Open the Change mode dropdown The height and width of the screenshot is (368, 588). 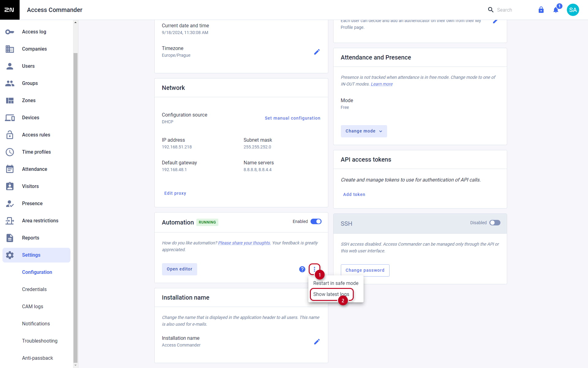click(x=364, y=131)
